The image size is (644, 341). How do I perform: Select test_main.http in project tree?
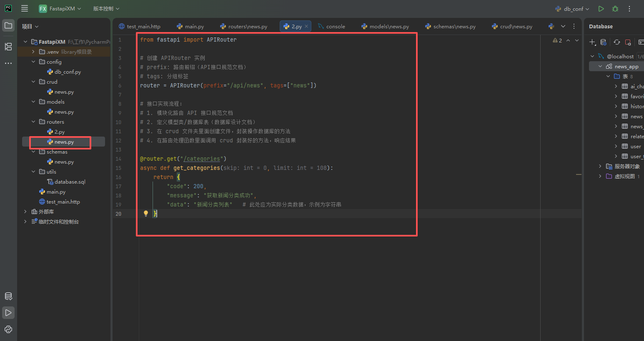click(59, 202)
